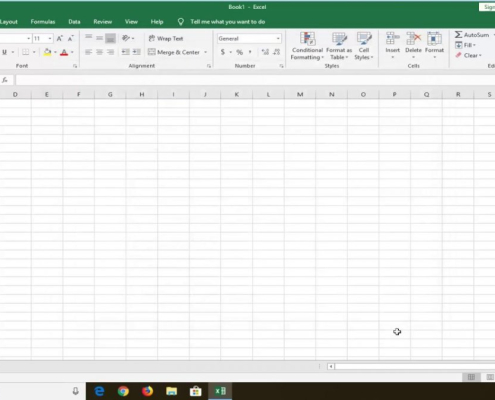
Task: Click inside the formula bar
Action: coord(255,80)
